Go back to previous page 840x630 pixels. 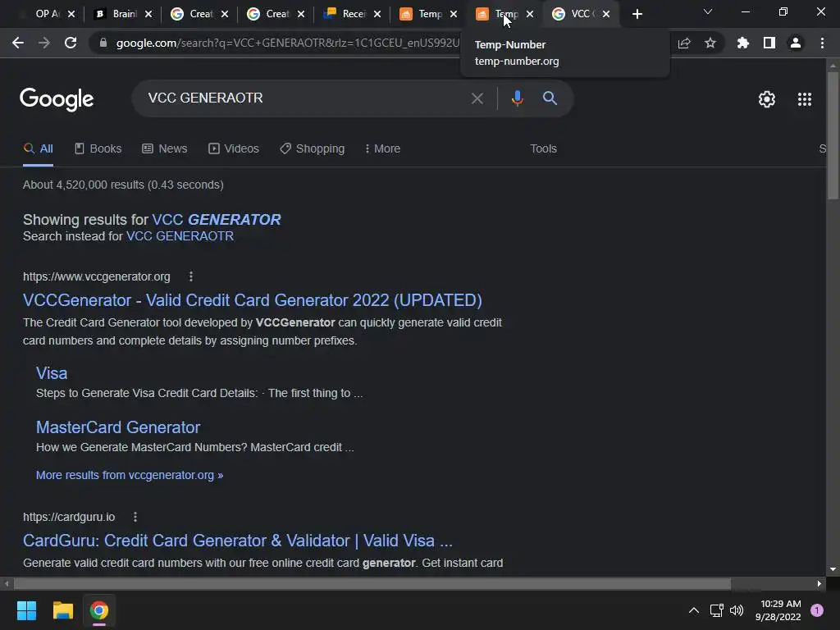coord(18,43)
